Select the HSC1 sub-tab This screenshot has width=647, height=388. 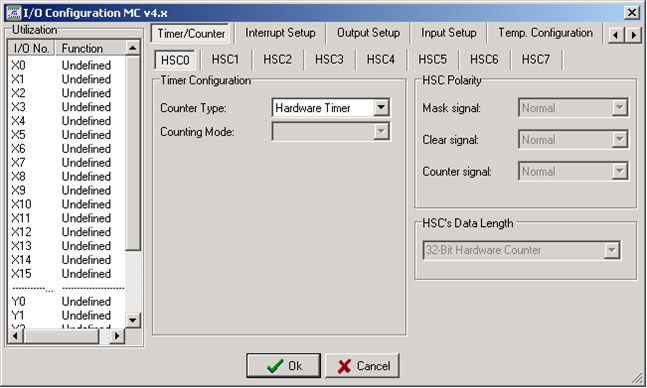[x=225, y=59]
